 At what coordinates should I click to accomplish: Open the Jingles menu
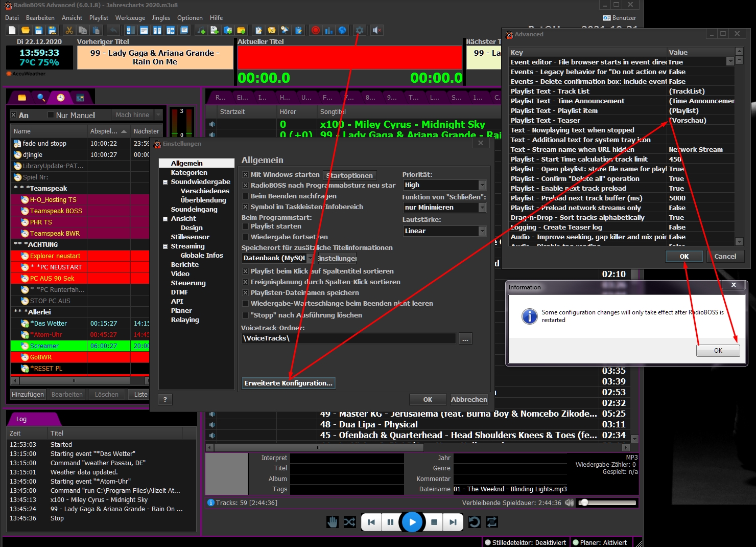pyautogui.click(x=161, y=18)
